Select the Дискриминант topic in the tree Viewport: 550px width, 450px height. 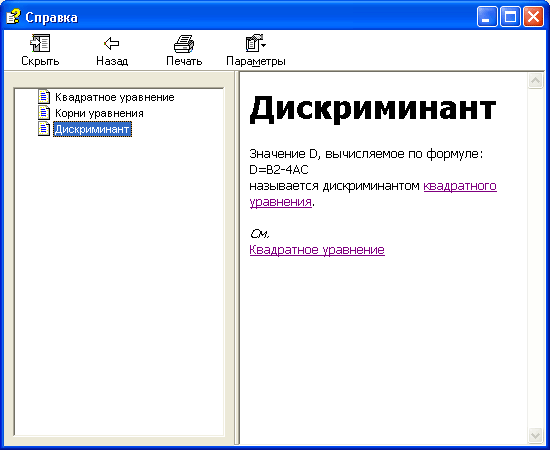[x=92, y=129]
